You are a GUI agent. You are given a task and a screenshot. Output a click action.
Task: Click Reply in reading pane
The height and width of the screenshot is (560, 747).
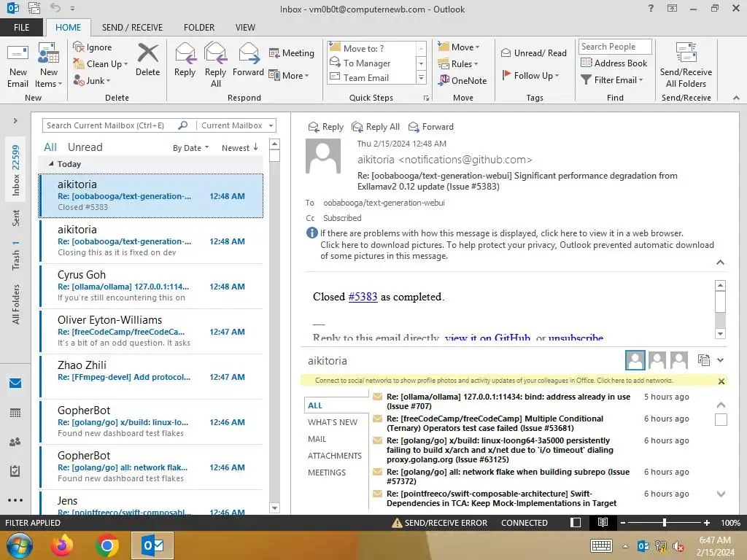326,127
